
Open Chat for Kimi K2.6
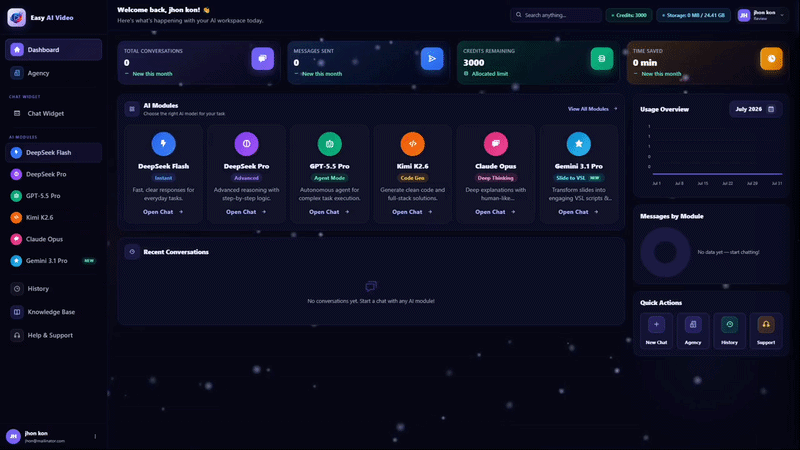[412, 212]
